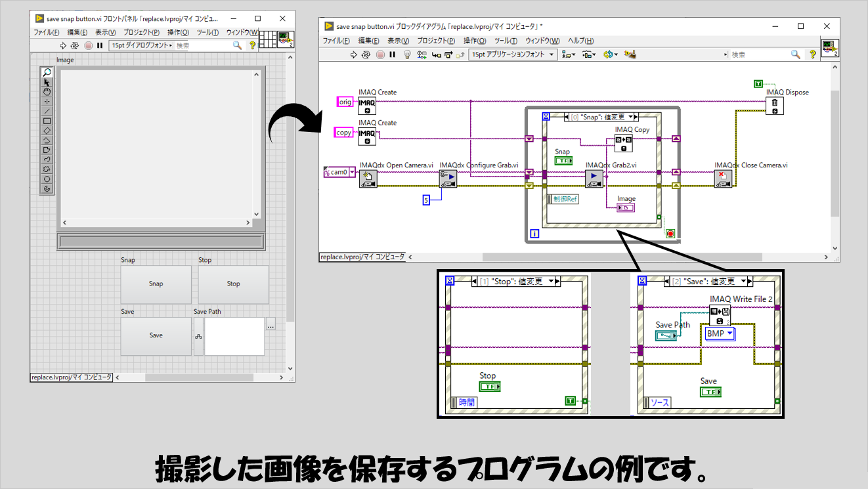The width and height of the screenshot is (868, 489).
Task: Click the Run arrow in the block diagram toolbar
Action: (x=355, y=54)
